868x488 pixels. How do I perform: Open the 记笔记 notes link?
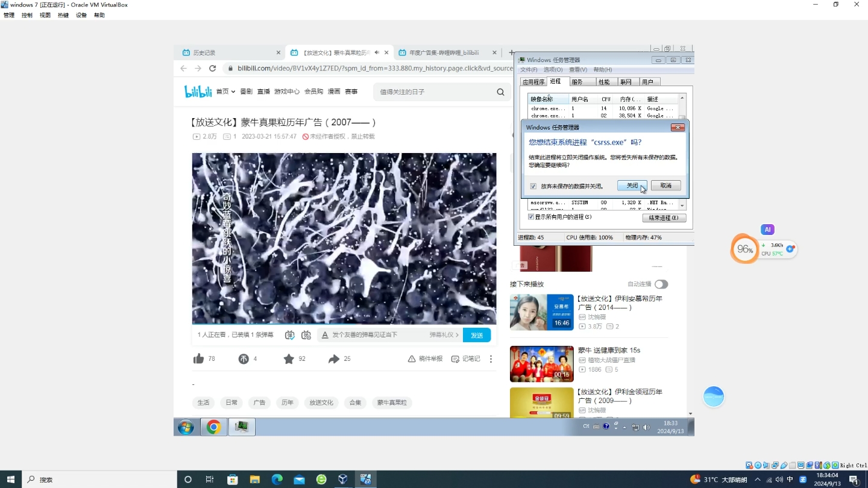[466, 359]
